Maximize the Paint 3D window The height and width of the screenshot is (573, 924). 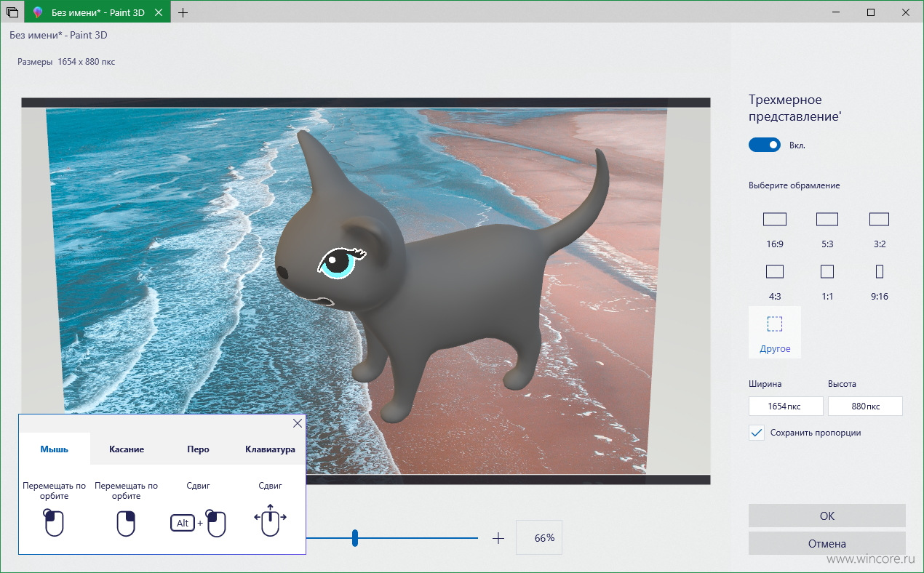[x=871, y=12]
